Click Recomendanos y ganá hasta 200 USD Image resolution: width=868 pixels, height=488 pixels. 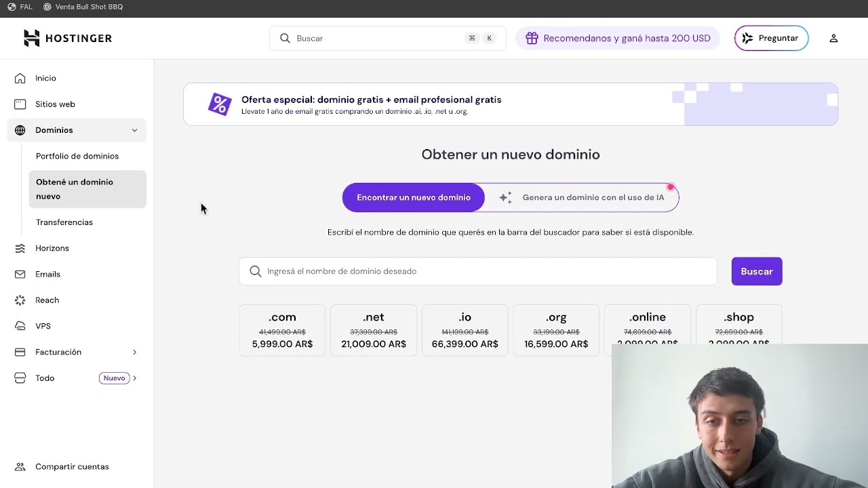pos(618,39)
